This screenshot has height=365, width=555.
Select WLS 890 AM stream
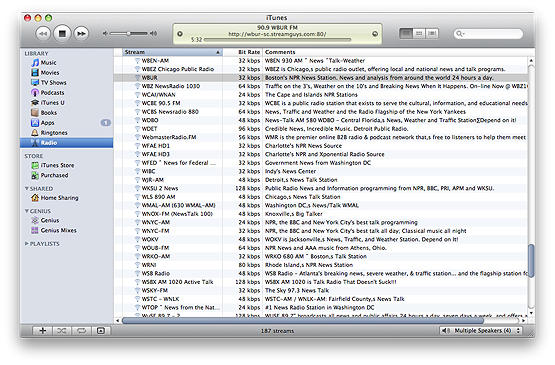pos(320,197)
